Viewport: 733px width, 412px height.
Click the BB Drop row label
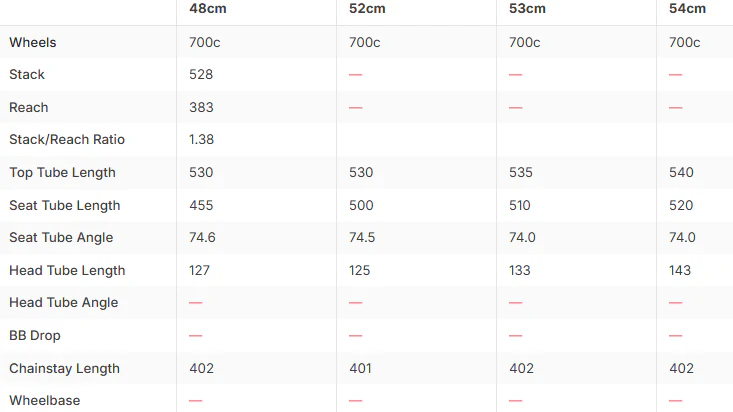pyautogui.click(x=35, y=335)
